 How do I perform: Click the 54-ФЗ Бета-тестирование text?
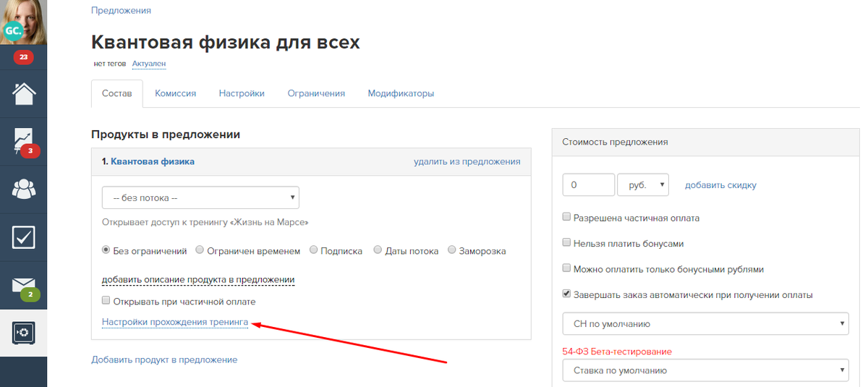tap(616, 352)
